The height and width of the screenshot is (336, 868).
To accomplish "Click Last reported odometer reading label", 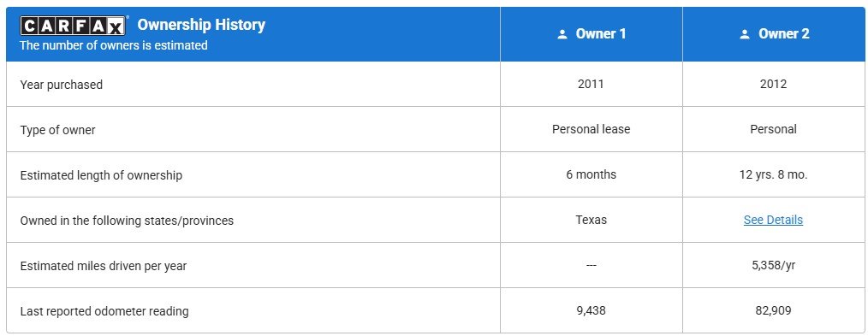I will point(104,311).
